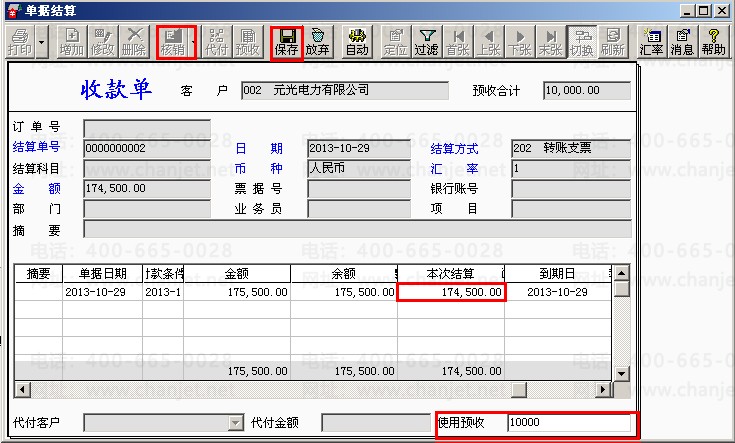735x443 pixels.
Task: Click the 余额 cell 175,500.00 in first row
Action: coord(344,292)
